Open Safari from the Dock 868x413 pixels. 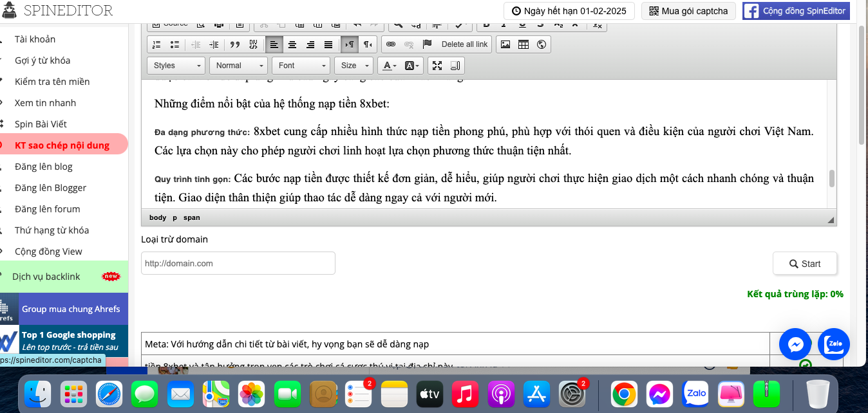109,393
